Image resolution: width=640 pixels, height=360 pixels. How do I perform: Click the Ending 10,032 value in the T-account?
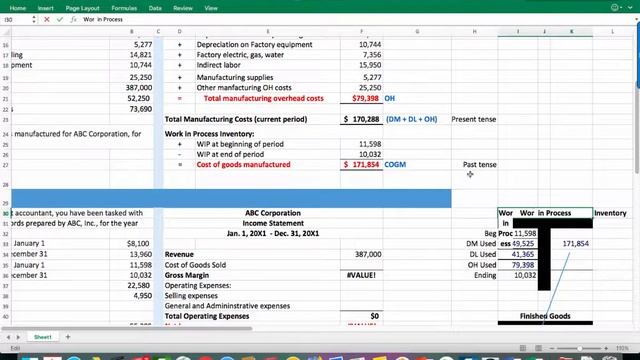tap(525, 275)
